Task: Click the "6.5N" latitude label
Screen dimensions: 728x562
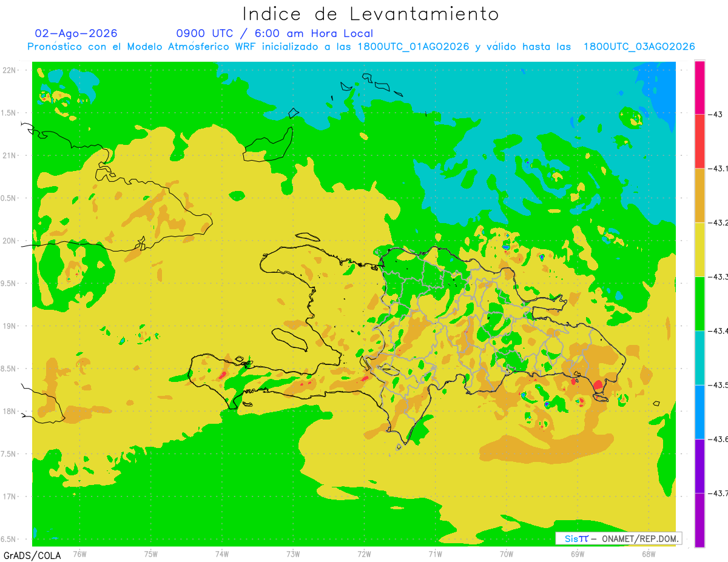Action: (8, 539)
